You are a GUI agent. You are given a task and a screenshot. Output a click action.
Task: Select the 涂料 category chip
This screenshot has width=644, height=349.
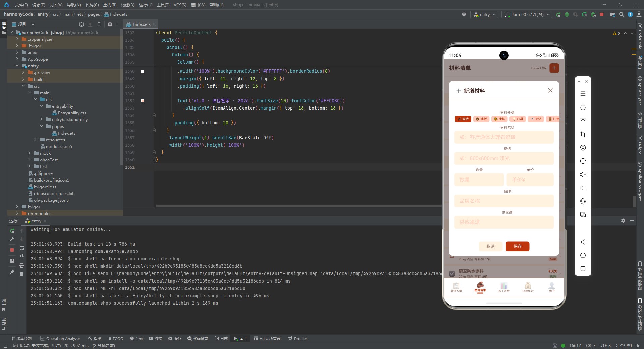pos(499,119)
